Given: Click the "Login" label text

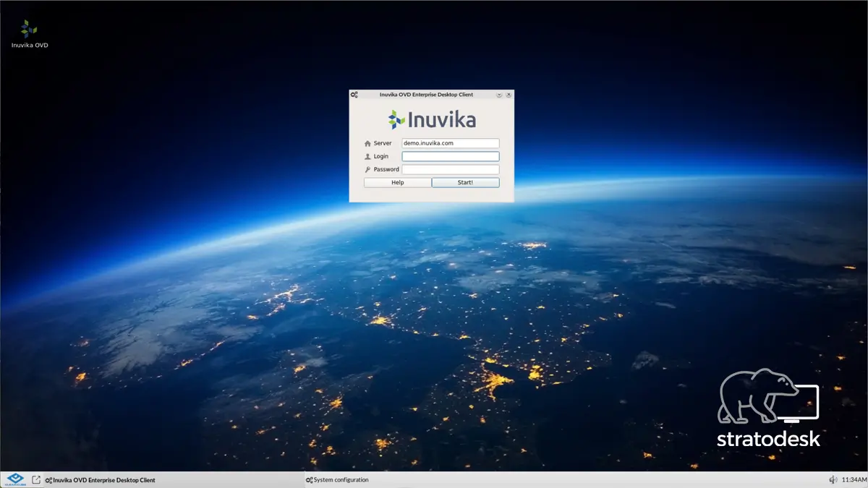Looking at the screenshot, I should [x=381, y=157].
